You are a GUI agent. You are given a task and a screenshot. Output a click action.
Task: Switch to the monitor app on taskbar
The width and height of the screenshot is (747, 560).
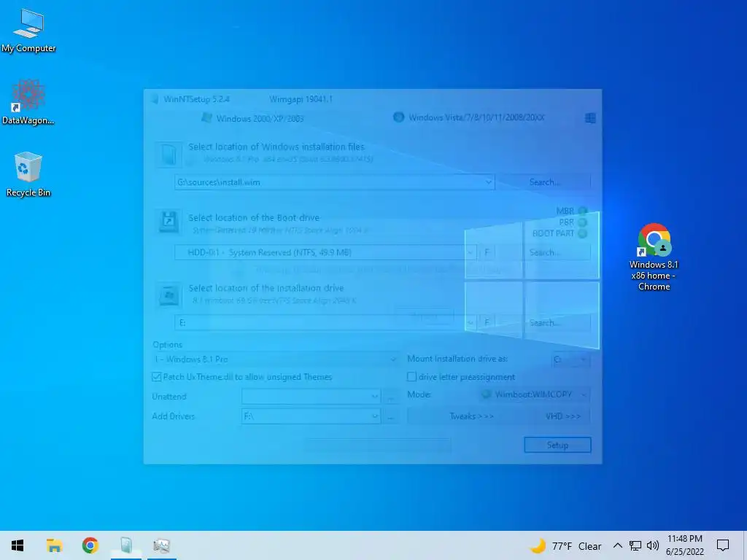point(162,545)
